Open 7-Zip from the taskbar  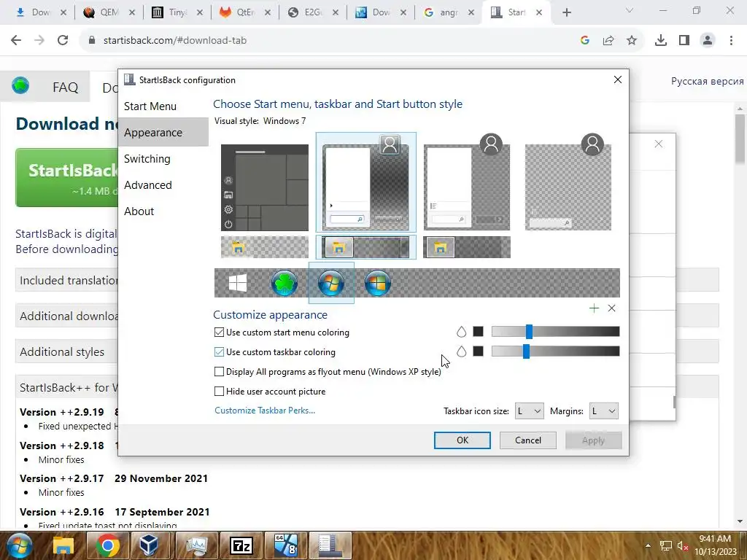(x=241, y=545)
